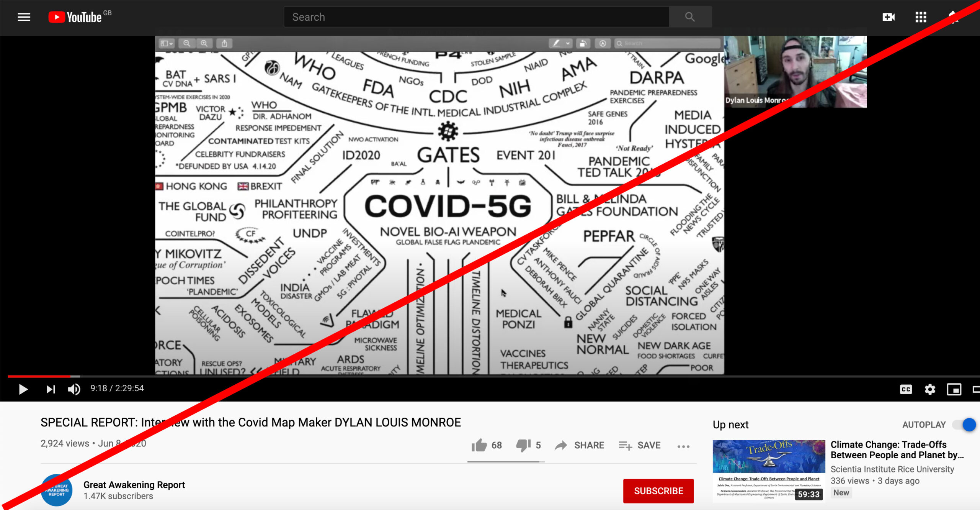This screenshot has height=510, width=980.
Task: Click the 59:33 duration badge
Action: (x=808, y=494)
